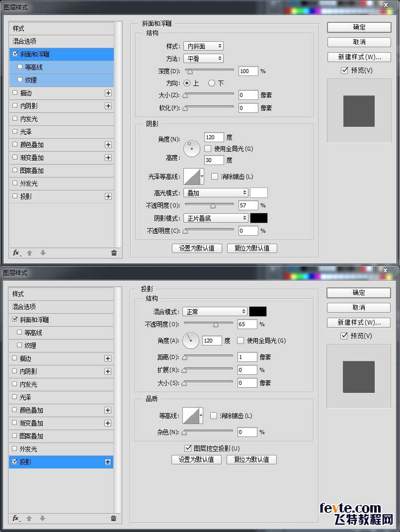The height and width of the screenshot is (532, 400).
Task: Click 设置为默认值 in the bevel dialog
Action: [197, 249]
